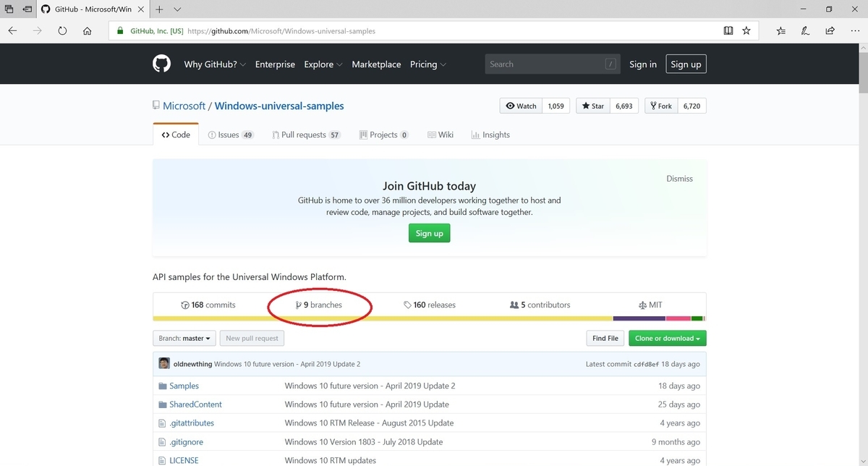Open the 9 branches list

coord(319,305)
